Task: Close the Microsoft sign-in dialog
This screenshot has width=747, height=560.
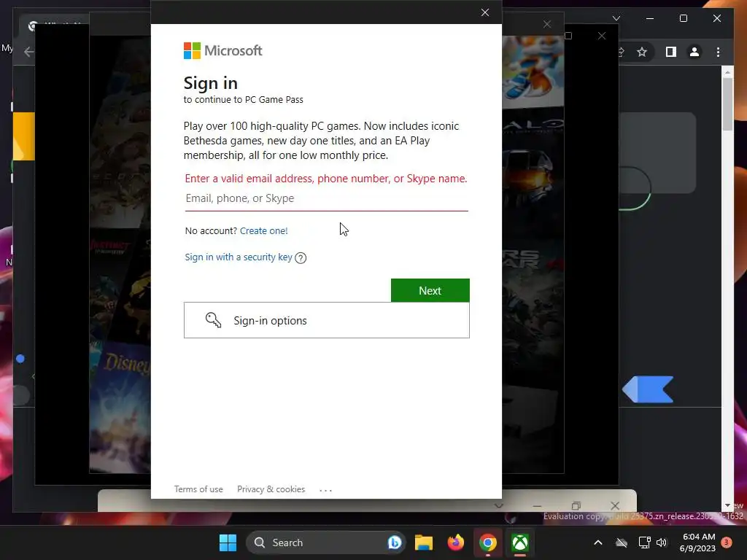Action: click(x=484, y=12)
